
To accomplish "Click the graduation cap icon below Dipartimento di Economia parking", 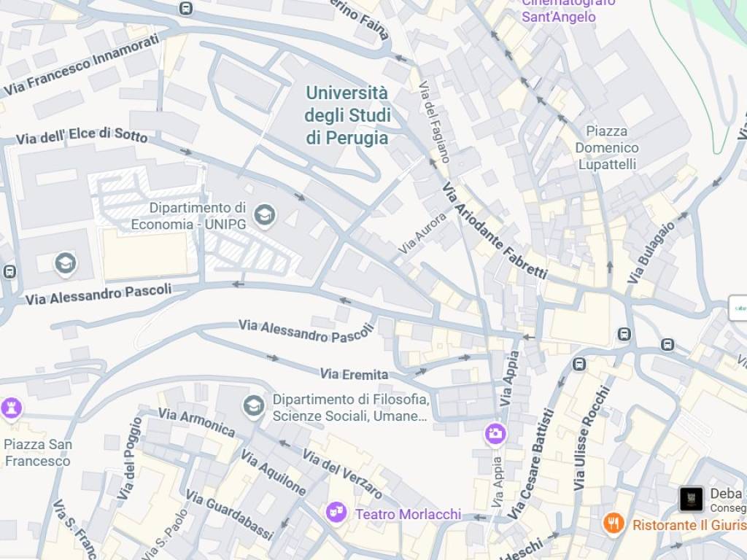I will pos(66,263).
